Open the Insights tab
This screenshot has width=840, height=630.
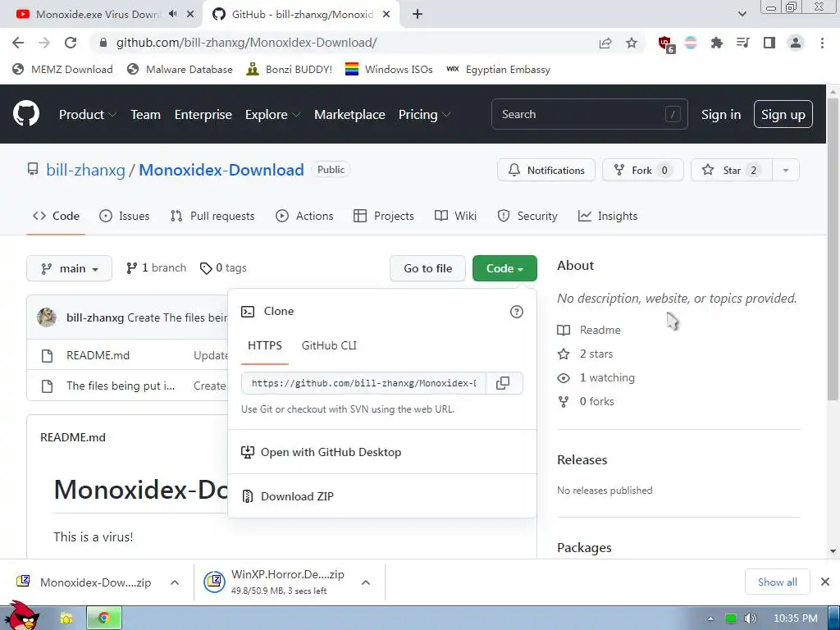608,216
